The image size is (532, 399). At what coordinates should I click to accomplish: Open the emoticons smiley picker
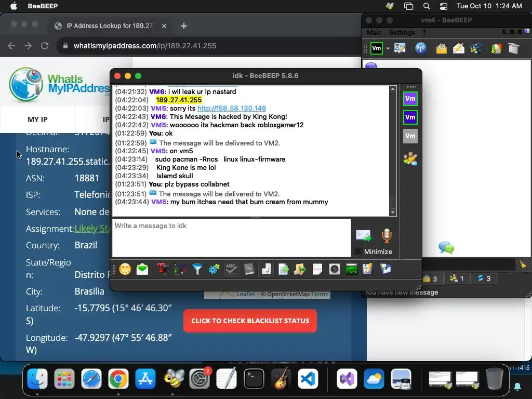(125, 270)
